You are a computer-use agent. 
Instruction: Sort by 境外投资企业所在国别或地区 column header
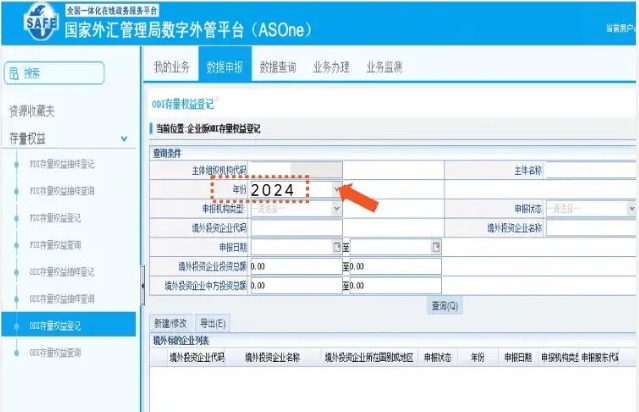[369, 357]
